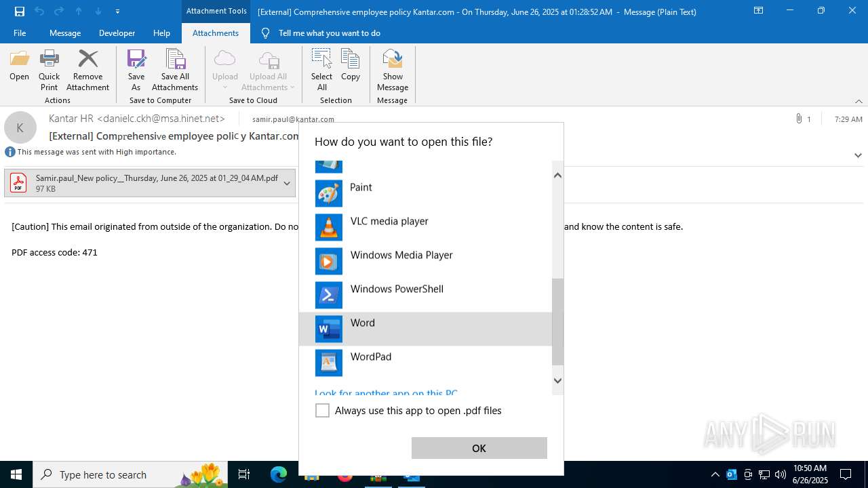Click the PDF access code: 471 text
Image resolution: width=868 pixels, height=488 pixels.
(x=54, y=252)
